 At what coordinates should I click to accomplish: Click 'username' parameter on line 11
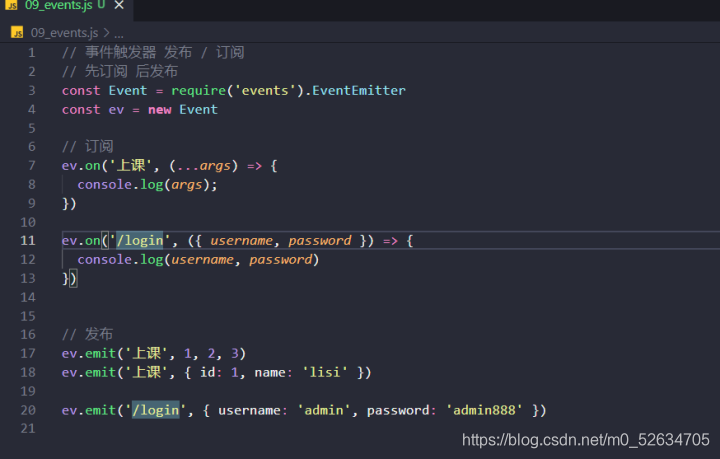(242, 241)
